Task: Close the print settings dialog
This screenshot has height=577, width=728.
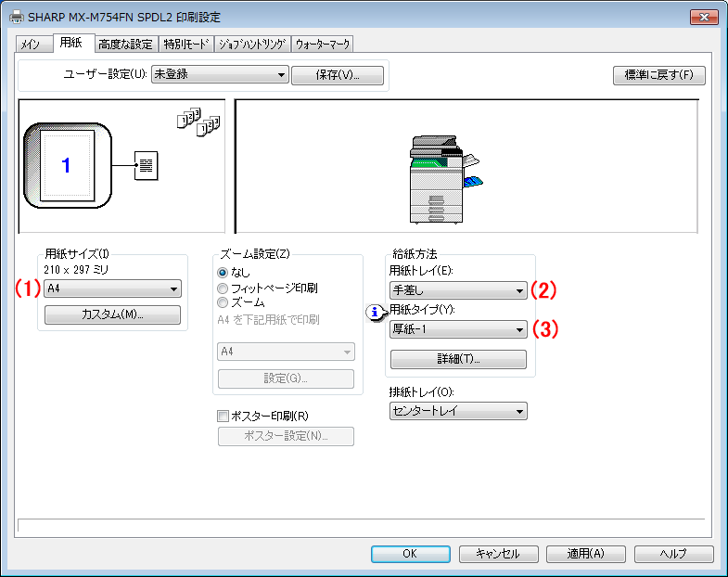Action: (x=704, y=18)
